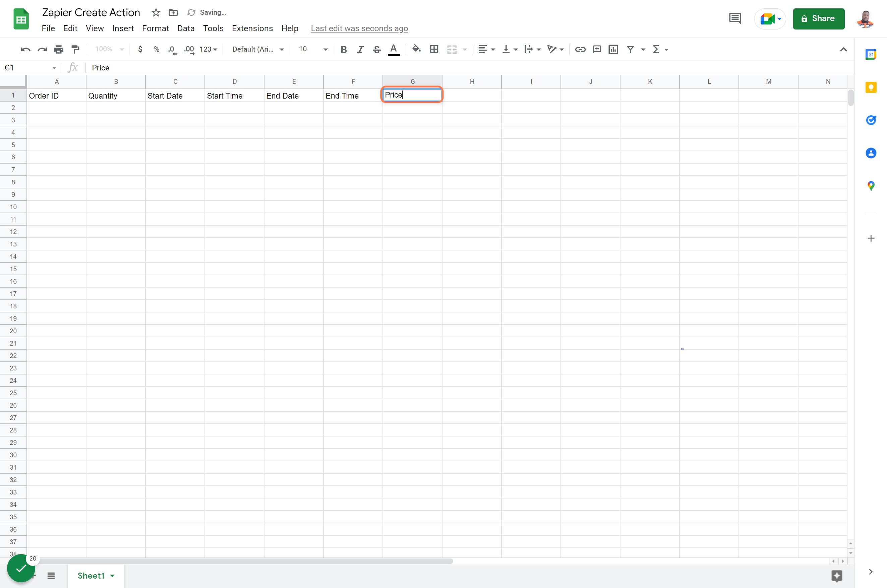Format as currency with dollar icon
This screenshot has height=588, width=887.
[x=140, y=49]
